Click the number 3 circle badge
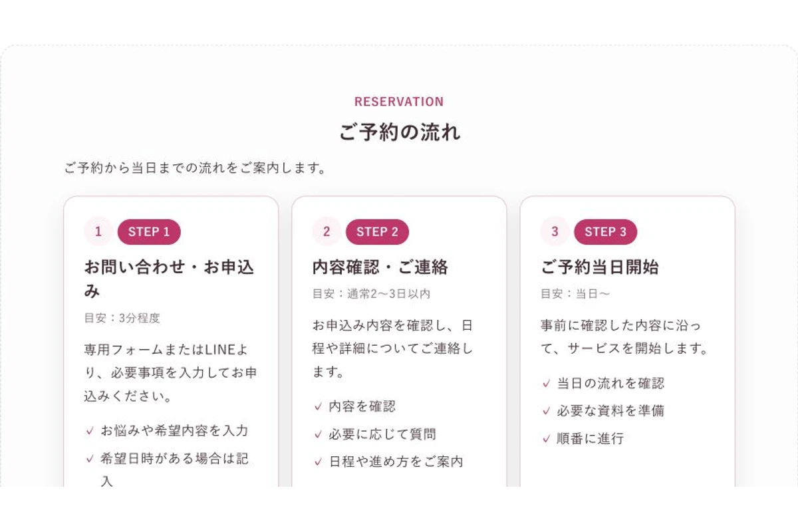Image resolution: width=798 pixels, height=532 pixels. pyautogui.click(x=555, y=231)
